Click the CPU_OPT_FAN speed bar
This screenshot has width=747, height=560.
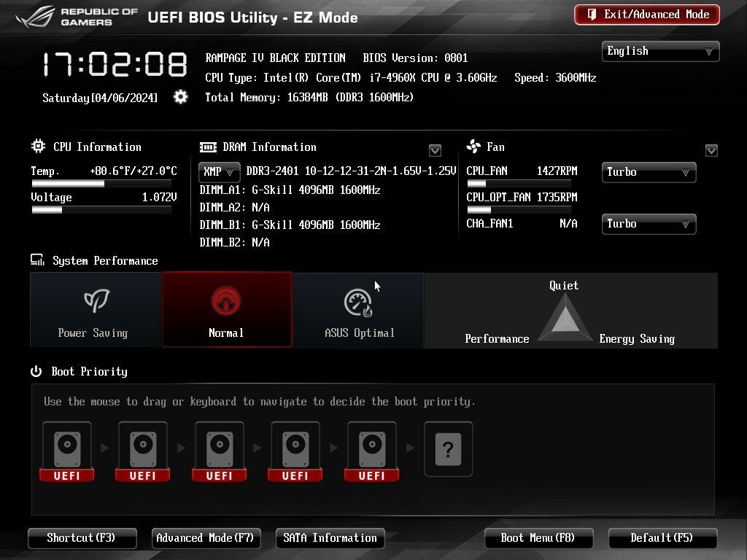(519, 210)
